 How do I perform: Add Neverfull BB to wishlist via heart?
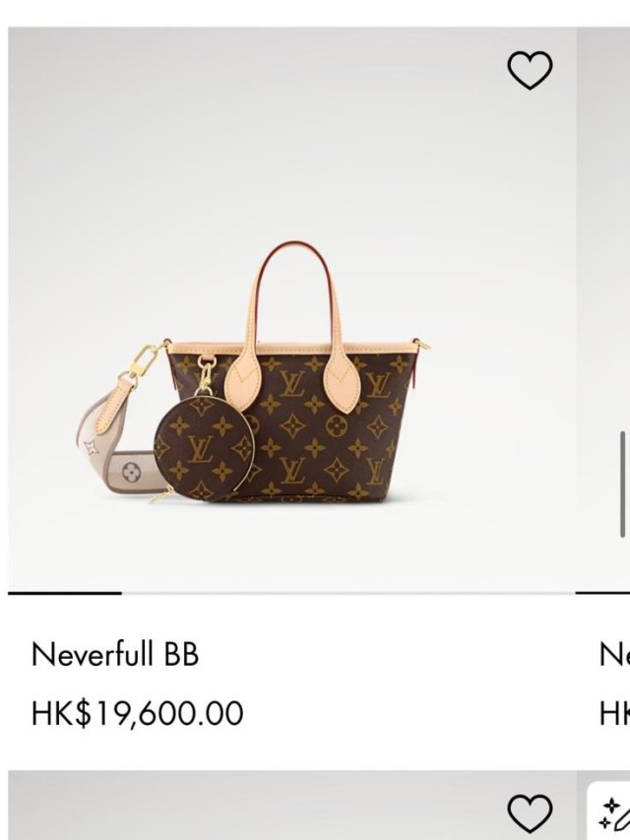(x=530, y=70)
